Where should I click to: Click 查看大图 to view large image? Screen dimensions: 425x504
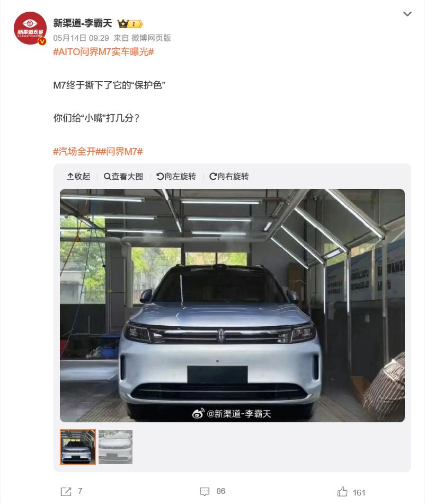click(123, 177)
